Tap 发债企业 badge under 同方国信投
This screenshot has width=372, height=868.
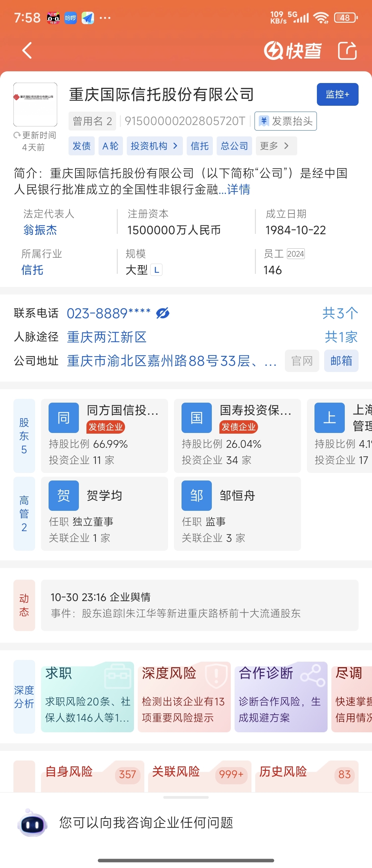pos(106,427)
